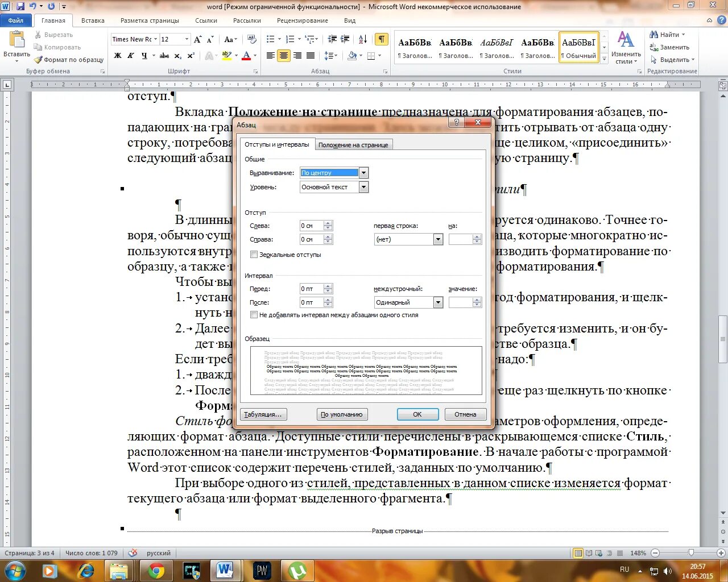728x582 pixels.
Task: Toggle Italic formatting in the ribbon
Action: point(131,56)
